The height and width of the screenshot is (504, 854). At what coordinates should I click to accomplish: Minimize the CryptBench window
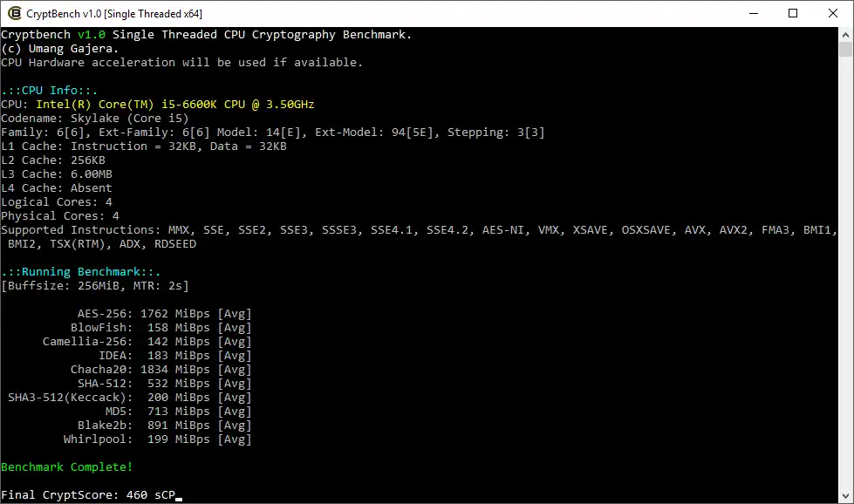(x=754, y=13)
